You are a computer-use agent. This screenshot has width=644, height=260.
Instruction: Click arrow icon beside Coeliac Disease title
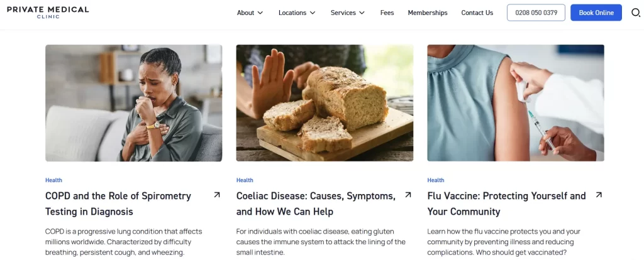[408, 195]
